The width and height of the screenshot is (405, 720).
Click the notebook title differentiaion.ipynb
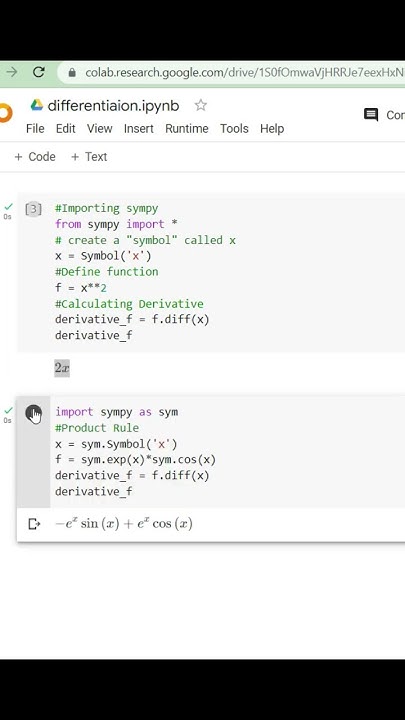(x=113, y=106)
